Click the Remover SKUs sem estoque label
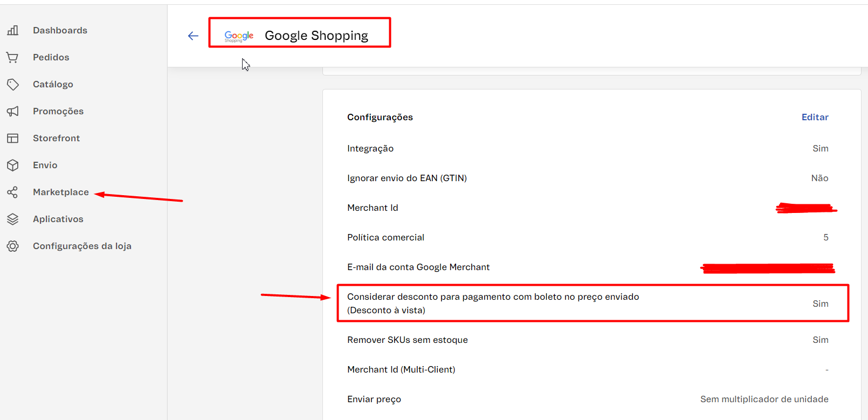Viewport: 868px width, 420px height. [x=408, y=340]
